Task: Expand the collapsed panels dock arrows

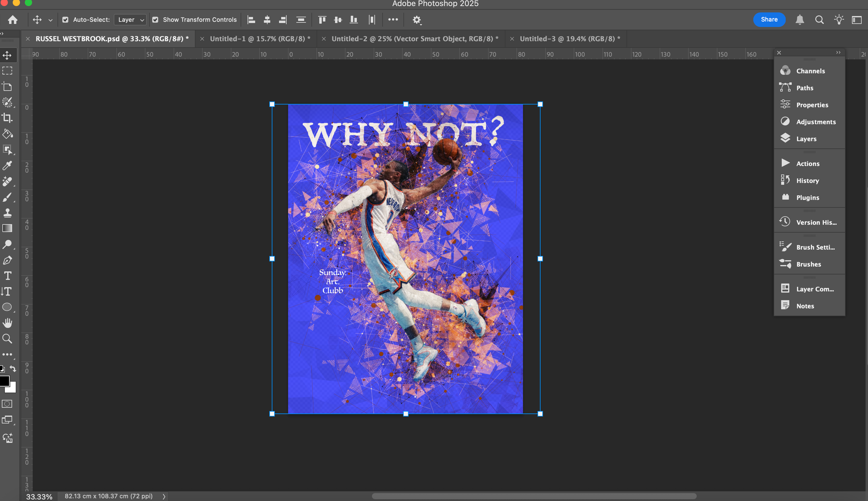Action: (838, 52)
